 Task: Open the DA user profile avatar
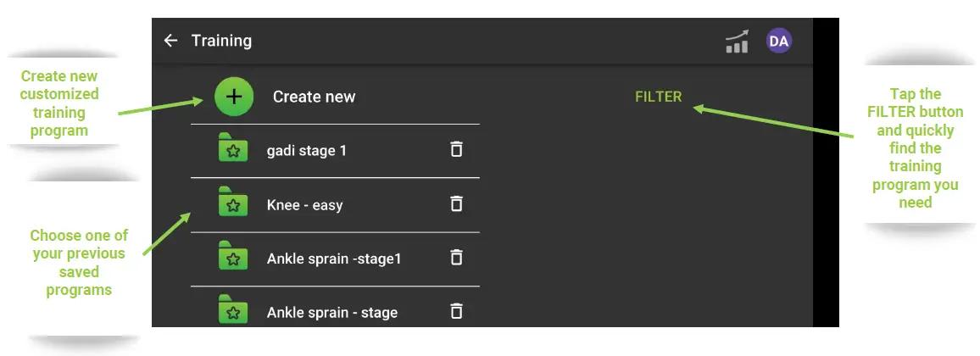coord(778,41)
